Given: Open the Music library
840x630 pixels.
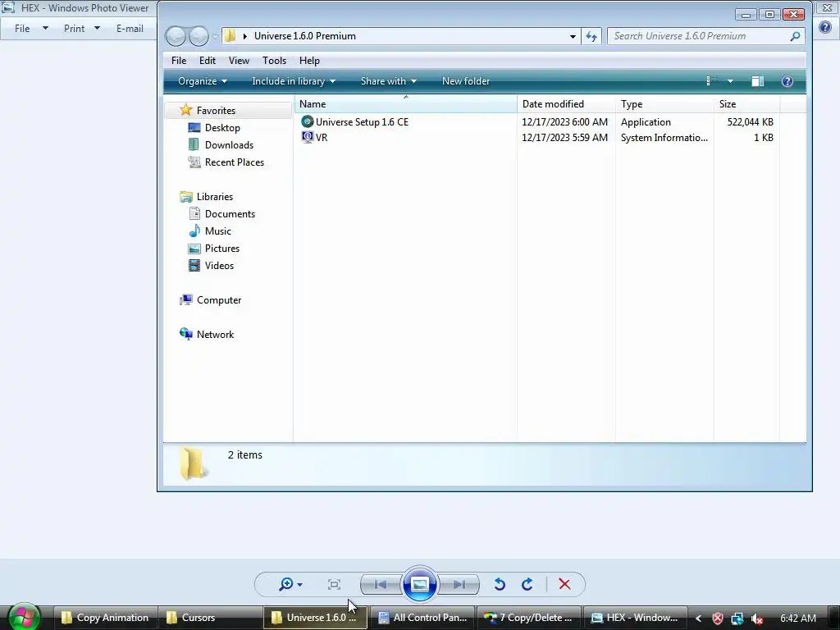Looking at the screenshot, I should pyautogui.click(x=217, y=231).
